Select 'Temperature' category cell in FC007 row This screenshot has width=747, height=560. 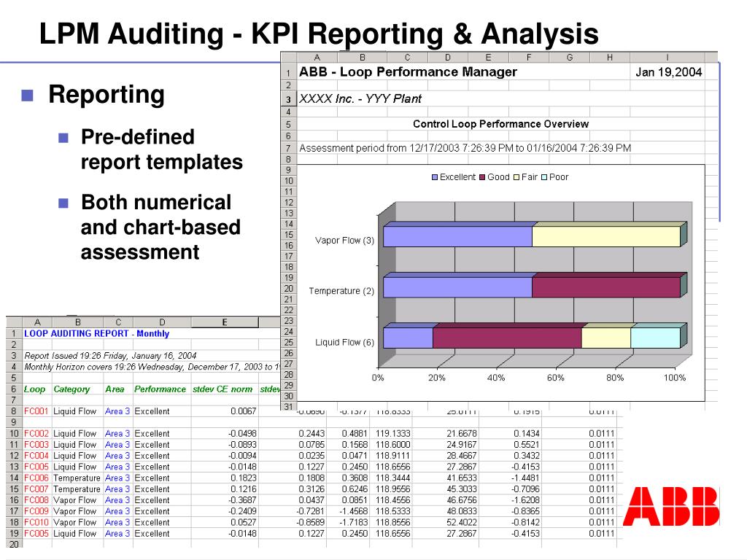coord(77,489)
